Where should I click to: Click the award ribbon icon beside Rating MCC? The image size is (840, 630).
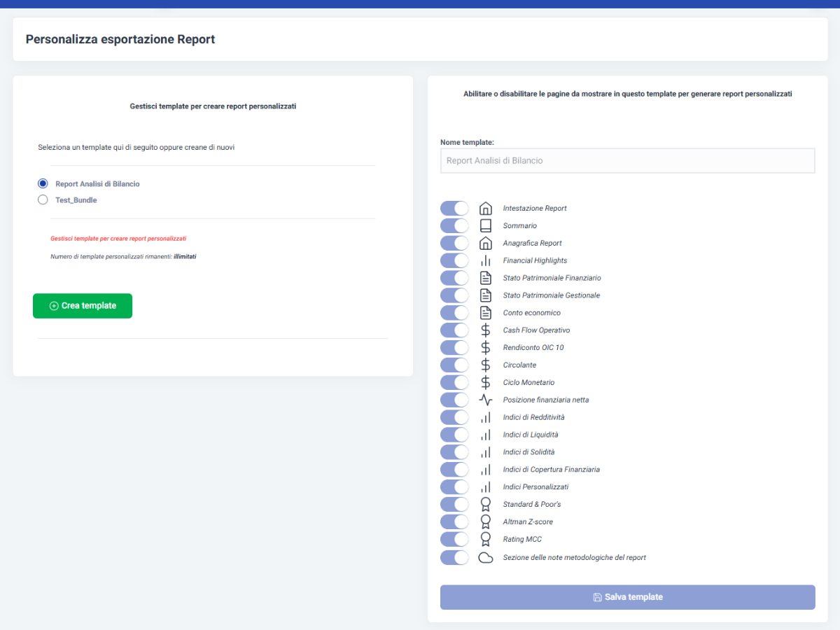point(486,540)
